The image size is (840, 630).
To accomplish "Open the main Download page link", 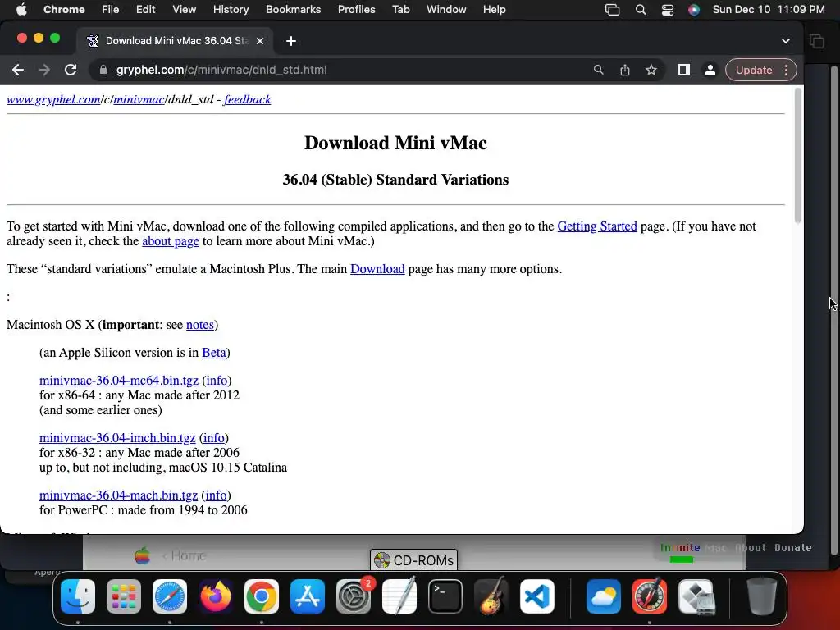I will 377,269.
